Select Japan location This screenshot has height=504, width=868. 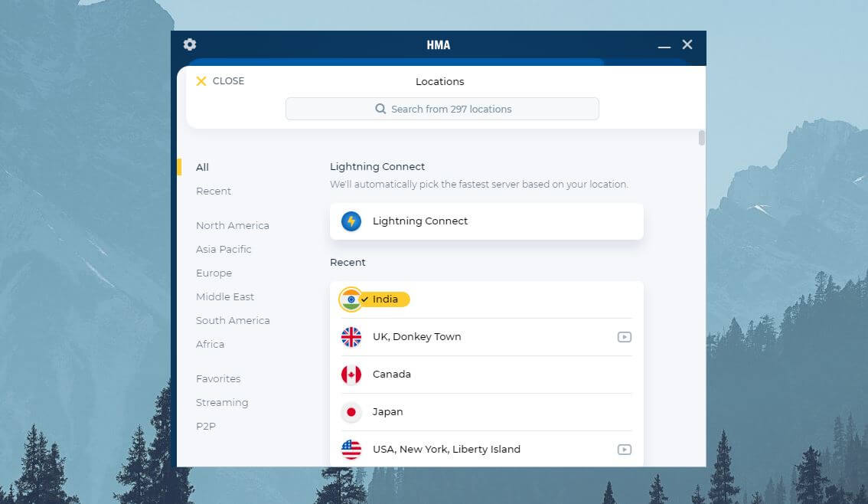pyautogui.click(x=486, y=412)
